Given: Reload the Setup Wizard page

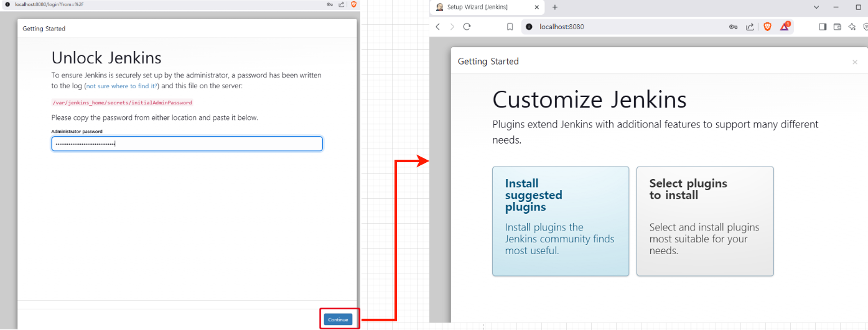Looking at the screenshot, I should [x=467, y=27].
